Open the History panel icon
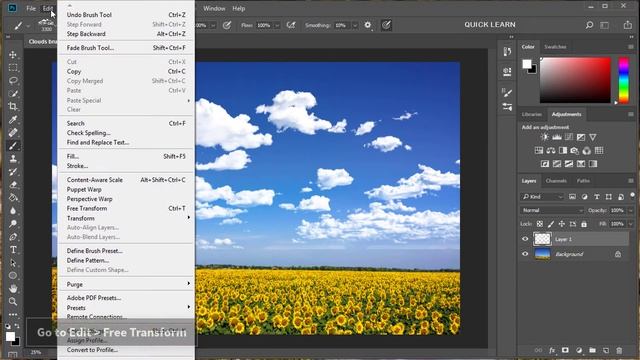The image size is (640, 360). pyautogui.click(x=507, y=51)
